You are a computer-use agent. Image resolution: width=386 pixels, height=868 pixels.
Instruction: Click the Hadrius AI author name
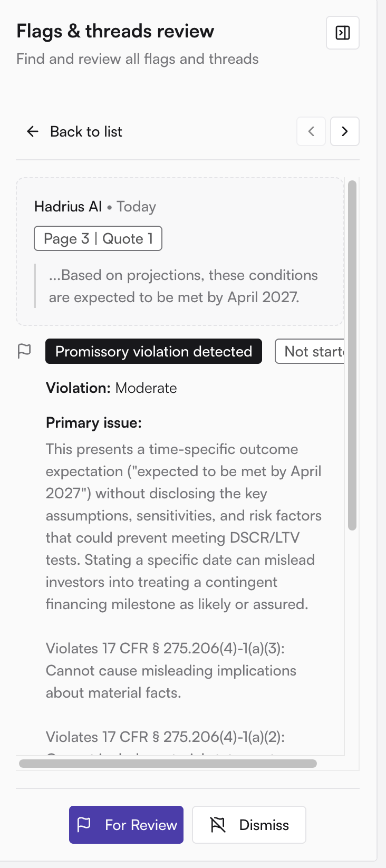[68, 206]
